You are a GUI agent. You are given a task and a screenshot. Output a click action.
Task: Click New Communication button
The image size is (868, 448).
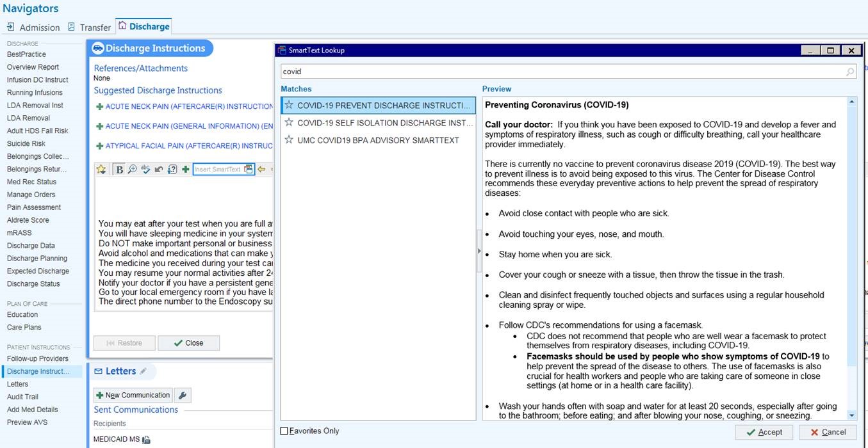click(133, 396)
